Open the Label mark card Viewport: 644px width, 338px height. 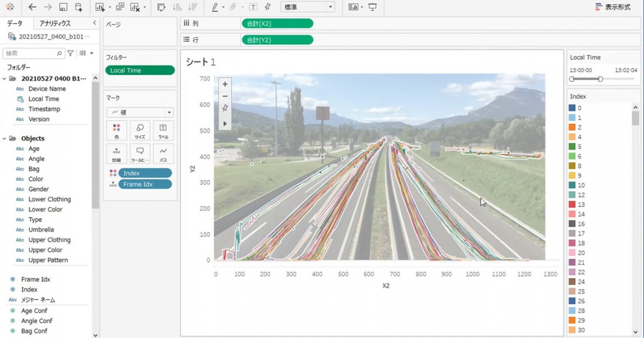pos(163,130)
